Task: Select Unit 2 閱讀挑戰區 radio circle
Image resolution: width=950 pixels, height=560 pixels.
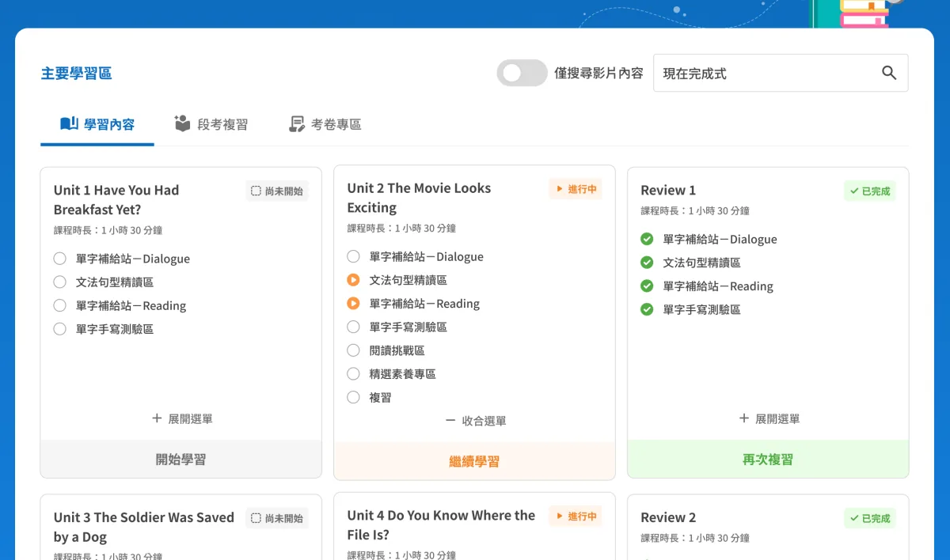Action: click(353, 350)
